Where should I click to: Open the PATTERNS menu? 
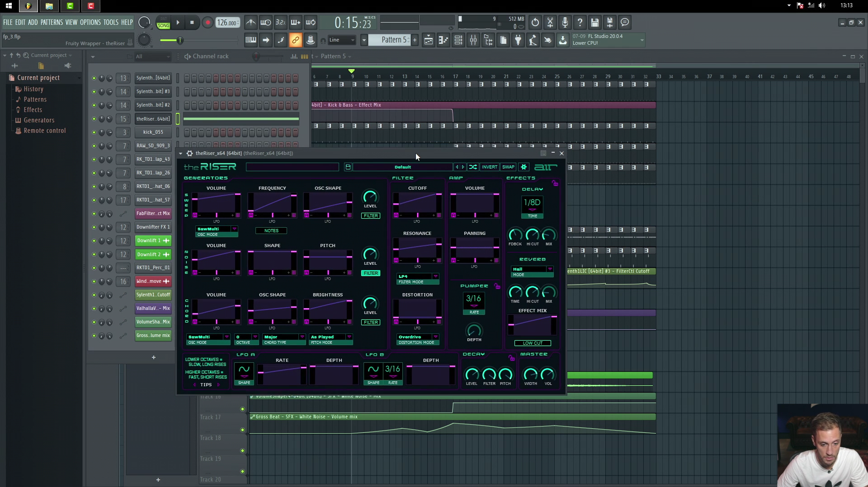52,22
